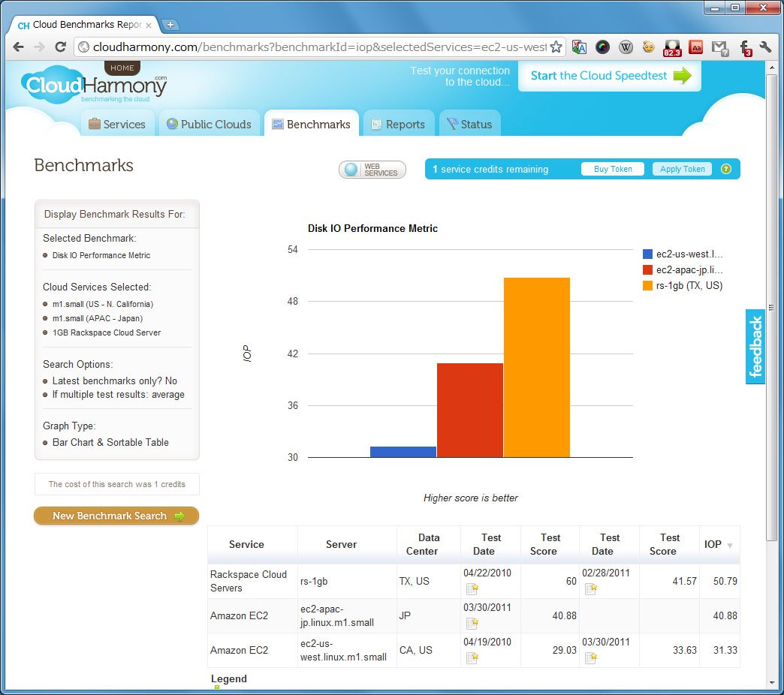The width and height of the screenshot is (784, 695).
Task: Click the New Benchmark Search button
Action: [116, 516]
